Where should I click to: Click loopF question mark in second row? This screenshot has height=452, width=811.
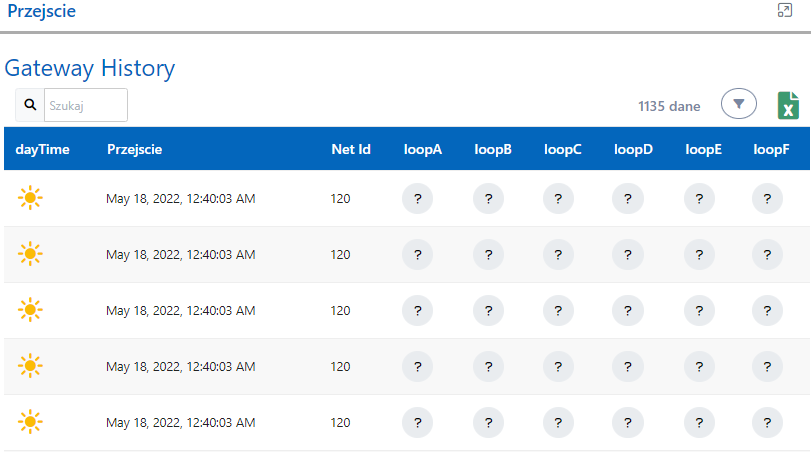[x=767, y=255]
